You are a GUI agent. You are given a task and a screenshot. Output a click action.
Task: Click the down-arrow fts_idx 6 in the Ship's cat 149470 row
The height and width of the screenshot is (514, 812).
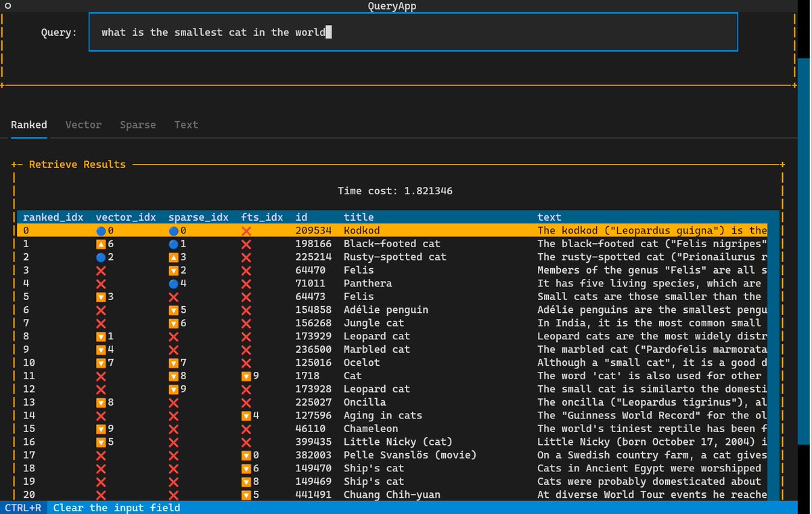coord(250,468)
